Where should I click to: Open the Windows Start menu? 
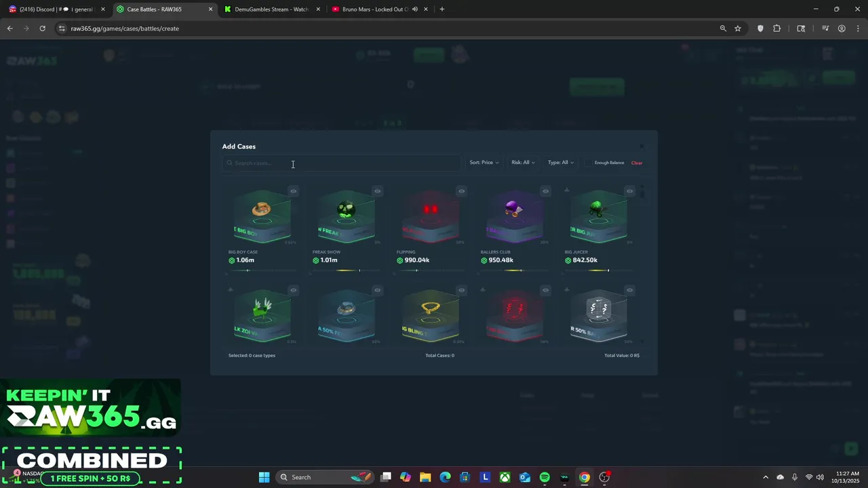click(264, 477)
